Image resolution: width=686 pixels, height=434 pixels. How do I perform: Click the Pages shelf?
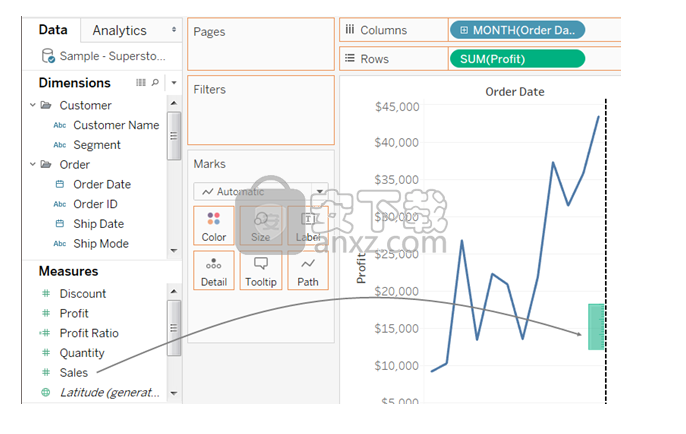pyautogui.click(x=261, y=44)
